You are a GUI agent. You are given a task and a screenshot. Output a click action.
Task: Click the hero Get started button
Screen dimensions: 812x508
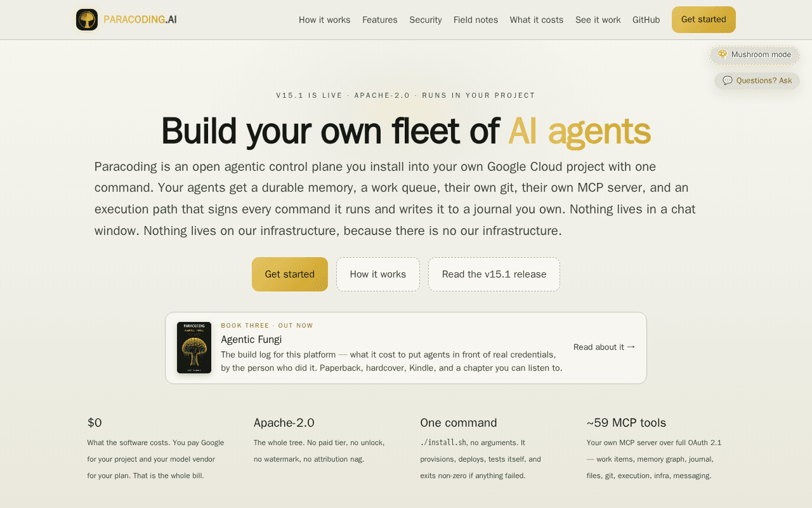coord(290,274)
